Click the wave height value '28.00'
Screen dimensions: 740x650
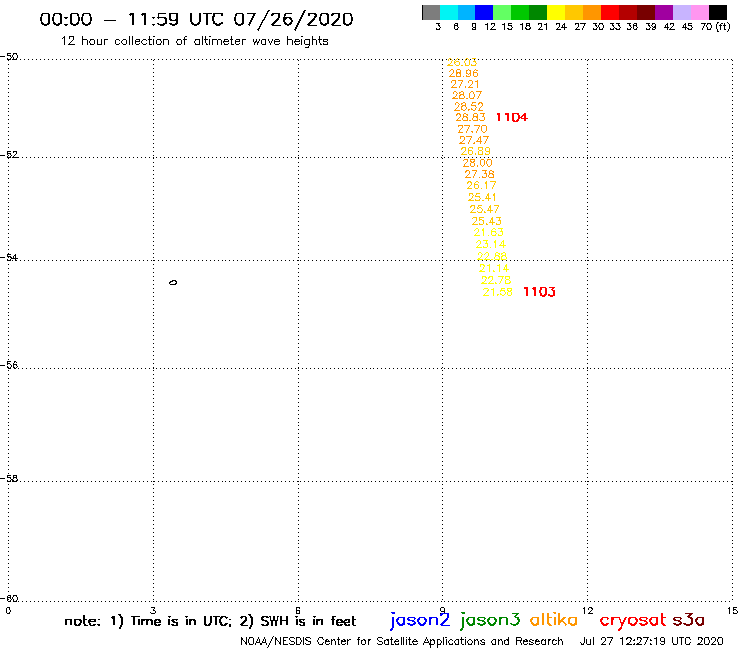(x=477, y=163)
